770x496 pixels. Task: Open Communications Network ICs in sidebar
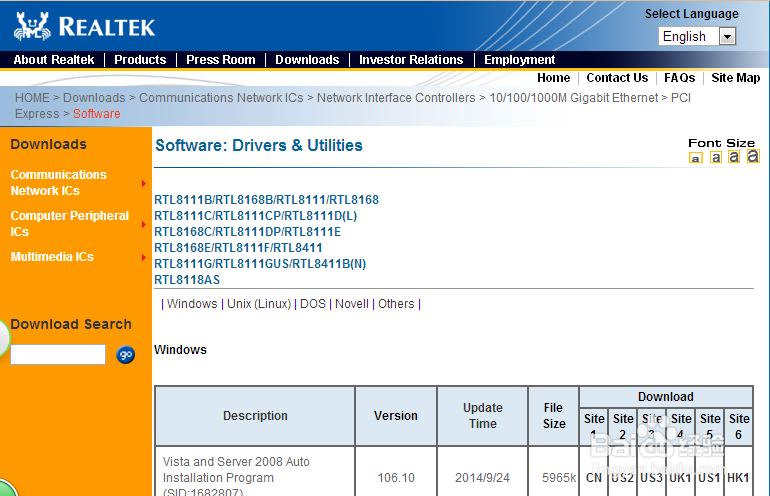(x=58, y=183)
